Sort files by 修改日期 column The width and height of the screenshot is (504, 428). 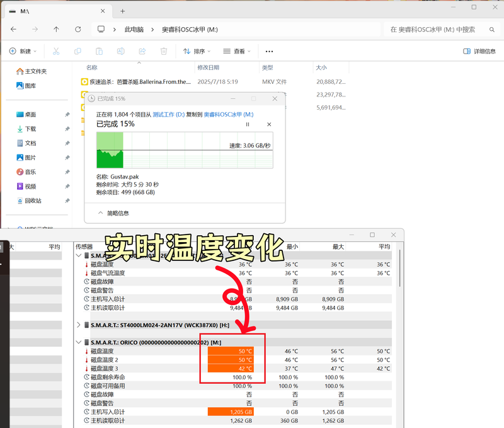(x=209, y=67)
